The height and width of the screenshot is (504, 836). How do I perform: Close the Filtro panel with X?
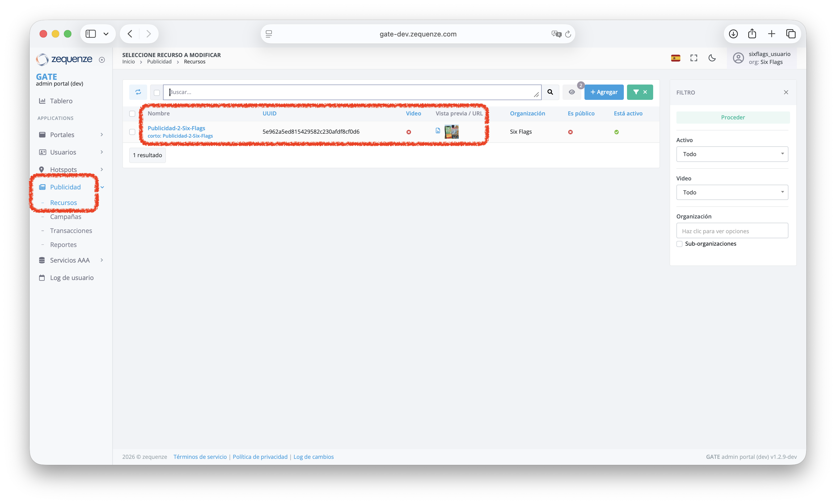(x=786, y=92)
